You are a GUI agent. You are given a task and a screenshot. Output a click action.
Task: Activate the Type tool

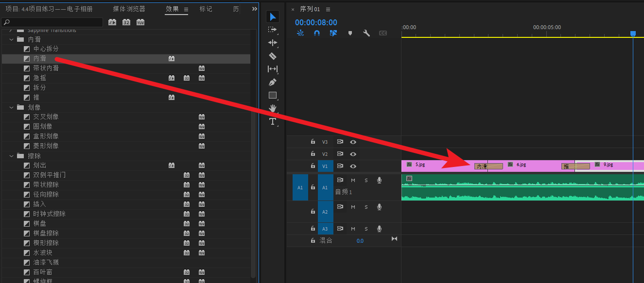click(x=273, y=121)
